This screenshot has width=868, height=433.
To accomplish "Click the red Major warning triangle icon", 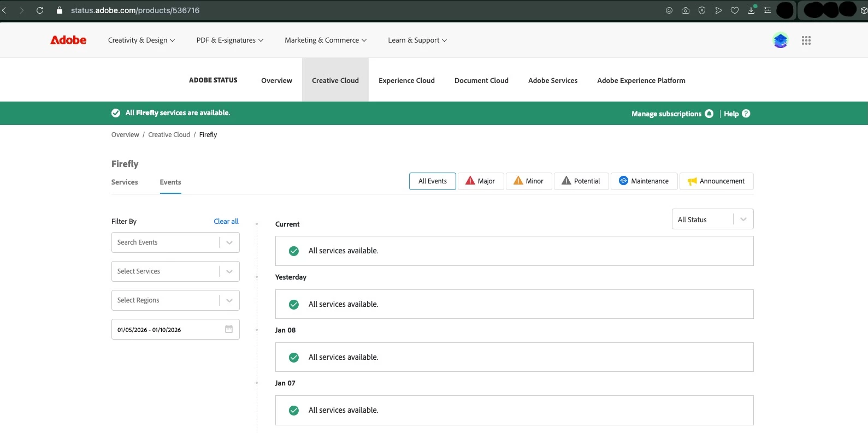I will tap(470, 181).
